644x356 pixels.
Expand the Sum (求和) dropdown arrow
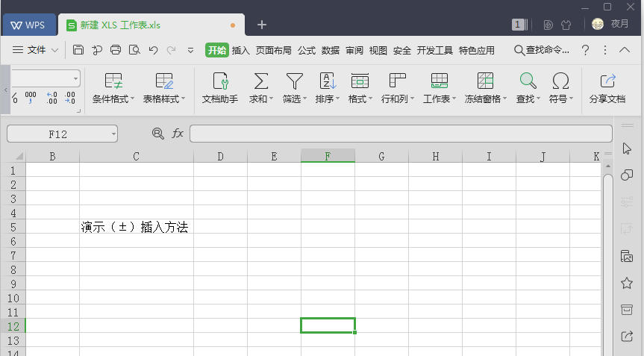[271, 99]
